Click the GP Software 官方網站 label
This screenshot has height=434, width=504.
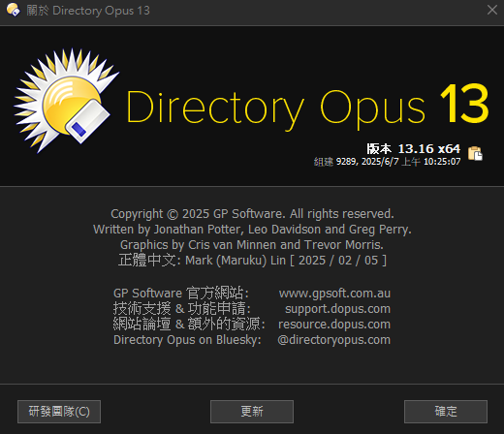pos(181,294)
